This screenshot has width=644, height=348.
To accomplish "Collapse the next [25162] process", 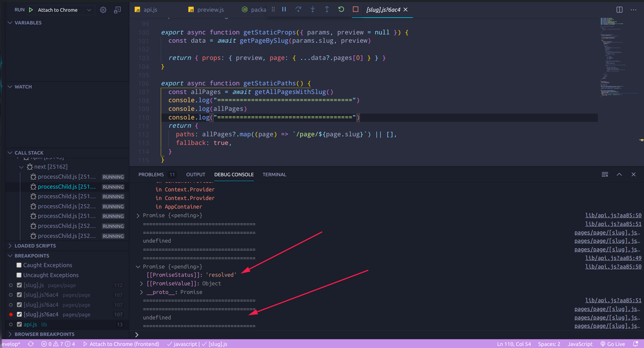I will click(21, 167).
